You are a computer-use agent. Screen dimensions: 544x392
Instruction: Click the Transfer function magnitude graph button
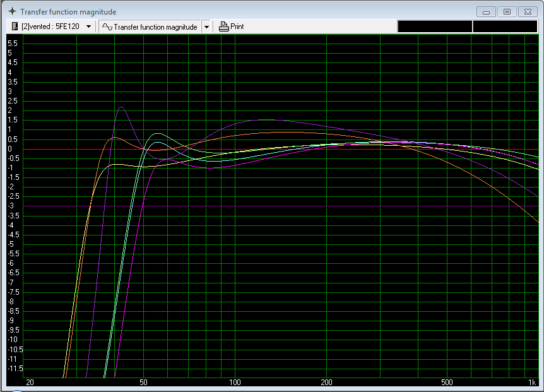(150, 27)
